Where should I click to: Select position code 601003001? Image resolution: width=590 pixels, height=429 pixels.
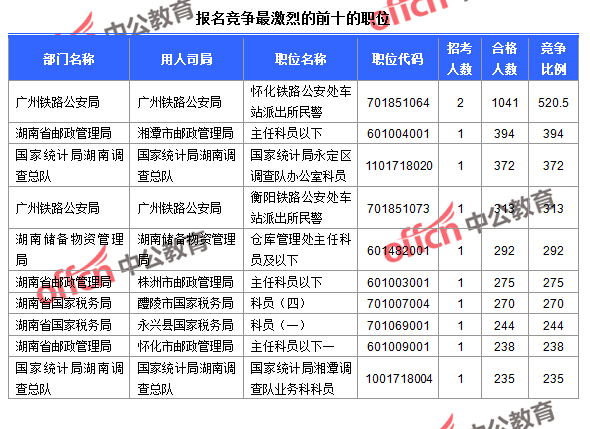pos(398,283)
